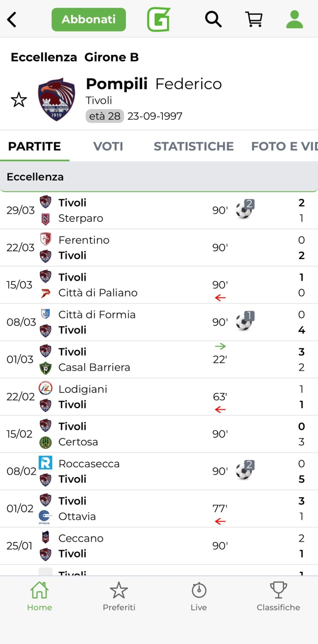Open Classifiche trophy in bottom navigation
This screenshot has width=318, height=644.
(278, 596)
